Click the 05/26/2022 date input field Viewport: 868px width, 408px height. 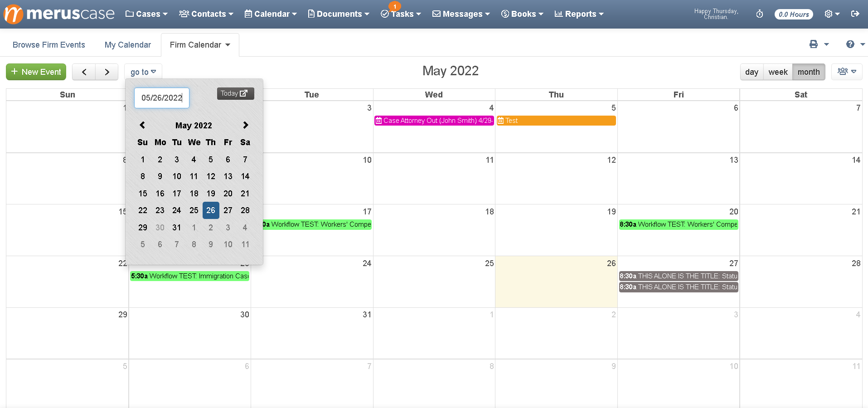[x=162, y=98]
